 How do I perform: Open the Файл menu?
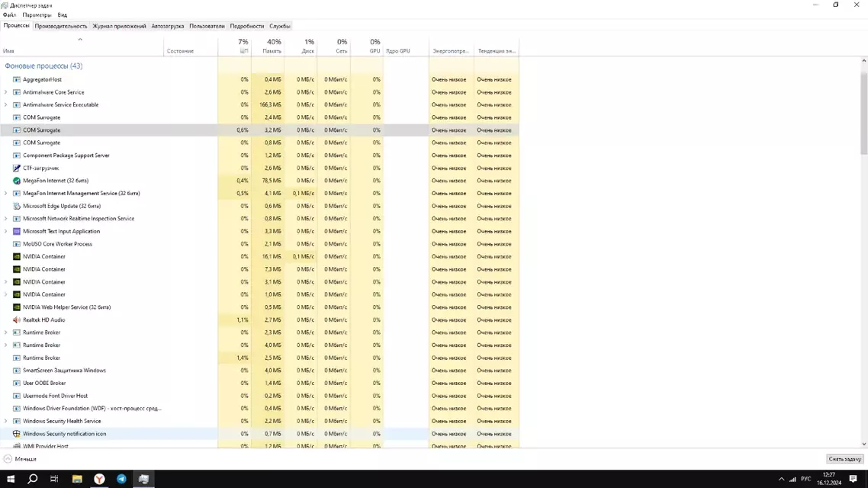pyautogui.click(x=9, y=15)
